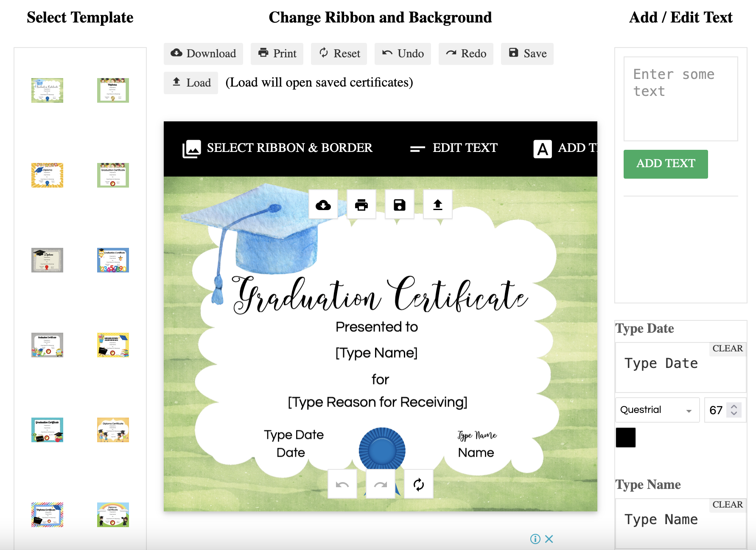Click the circular reset icon below certificate
The image size is (756, 550).
418,484
